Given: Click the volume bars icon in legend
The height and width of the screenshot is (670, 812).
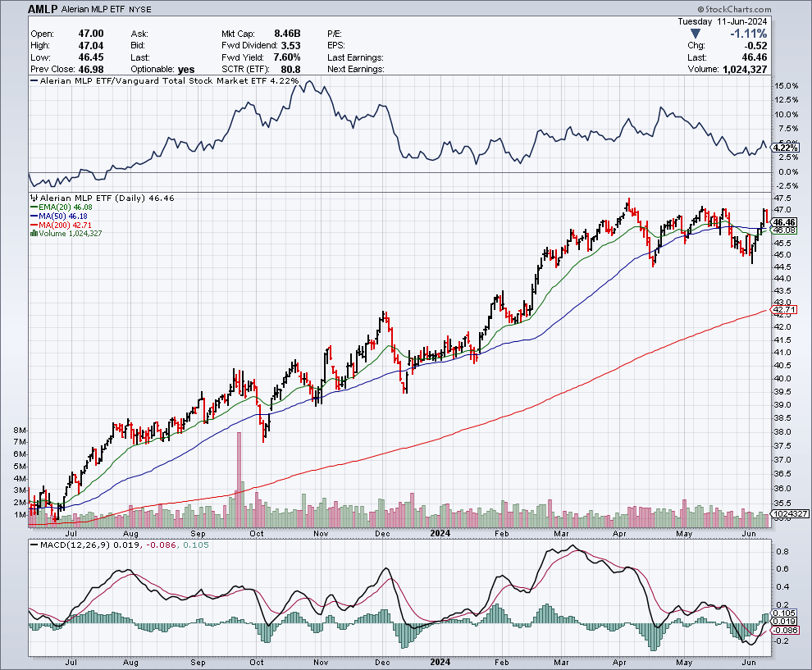Looking at the screenshot, I should [34, 234].
